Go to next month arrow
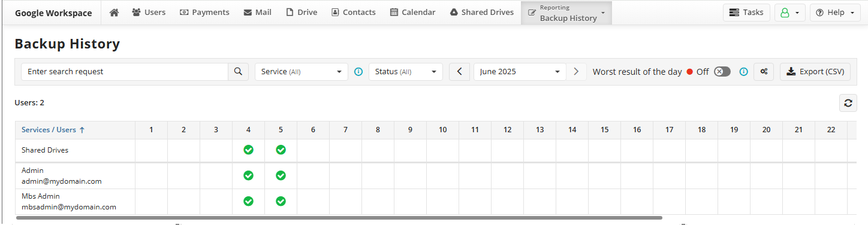 click(x=576, y=71)
